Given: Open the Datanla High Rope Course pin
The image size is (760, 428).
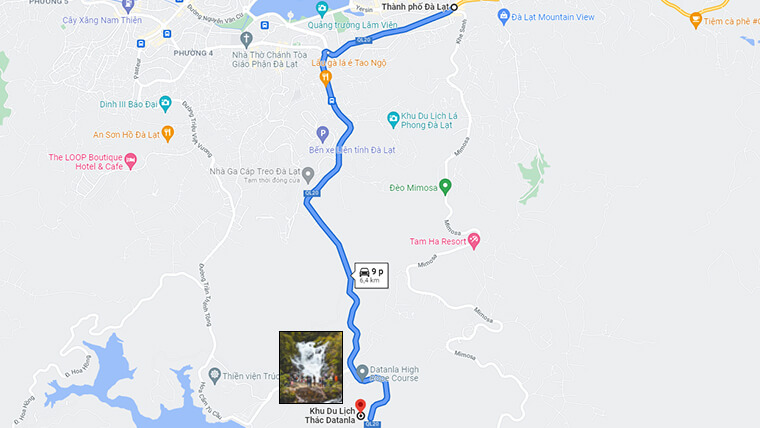Looking at the screenshot, I should (362, 373).
